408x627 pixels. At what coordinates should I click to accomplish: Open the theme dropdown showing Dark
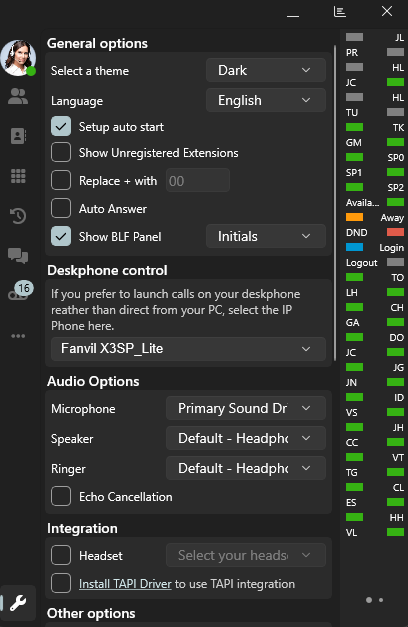pos(266,70)
